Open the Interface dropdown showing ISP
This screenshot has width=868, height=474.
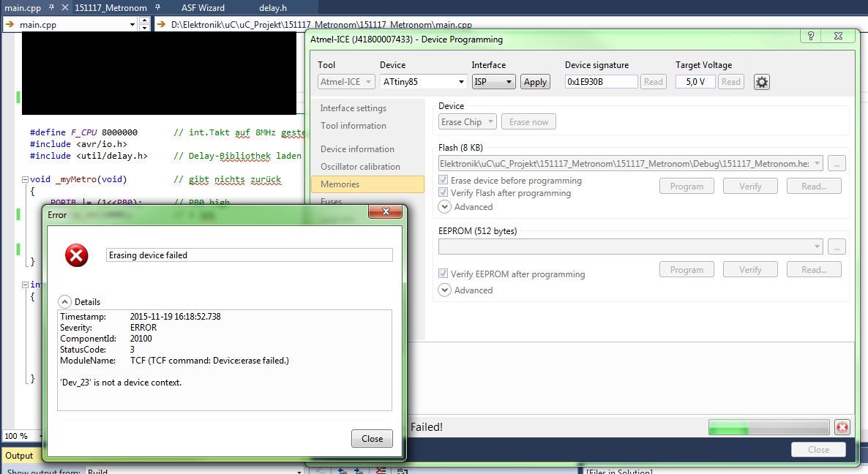[494, 82]
